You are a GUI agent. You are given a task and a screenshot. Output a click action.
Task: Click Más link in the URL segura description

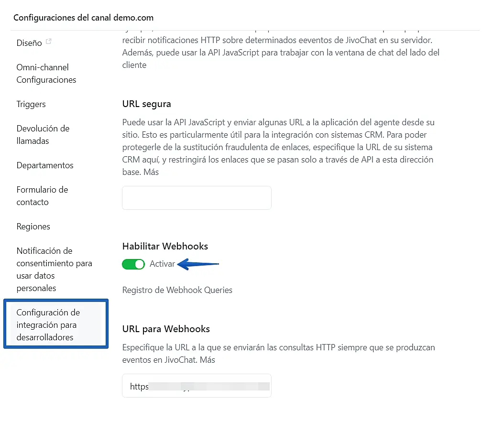tap(151, 172)
